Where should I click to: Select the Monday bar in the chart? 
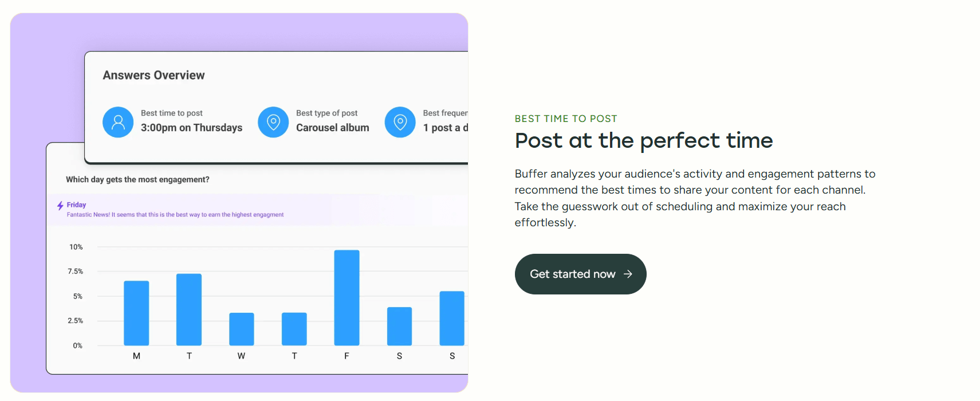pyautogui.click(x=136, y=312)
